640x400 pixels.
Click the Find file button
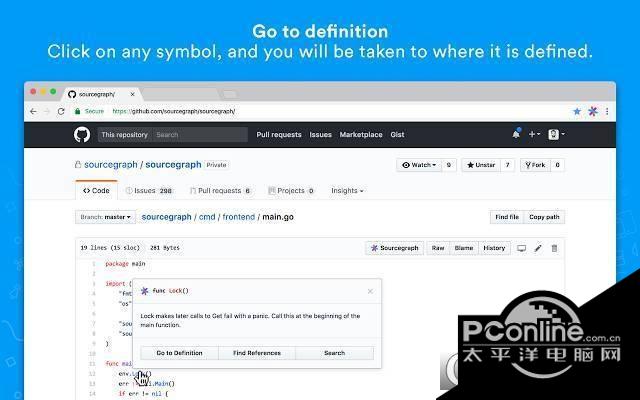[507, 217]
